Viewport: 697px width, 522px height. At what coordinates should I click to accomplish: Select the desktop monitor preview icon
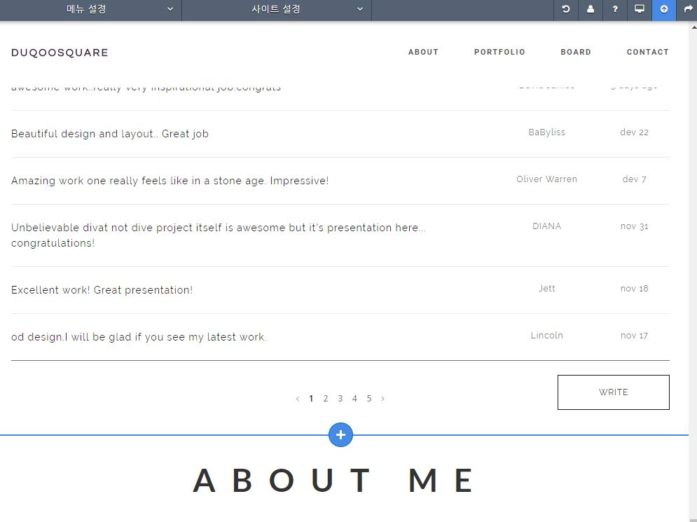(x=639, y=9)
